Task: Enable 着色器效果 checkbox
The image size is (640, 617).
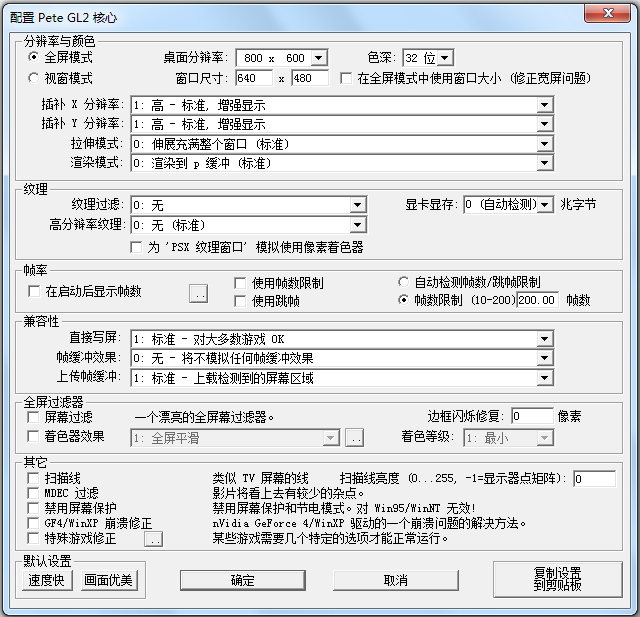Action: [33, 436]
